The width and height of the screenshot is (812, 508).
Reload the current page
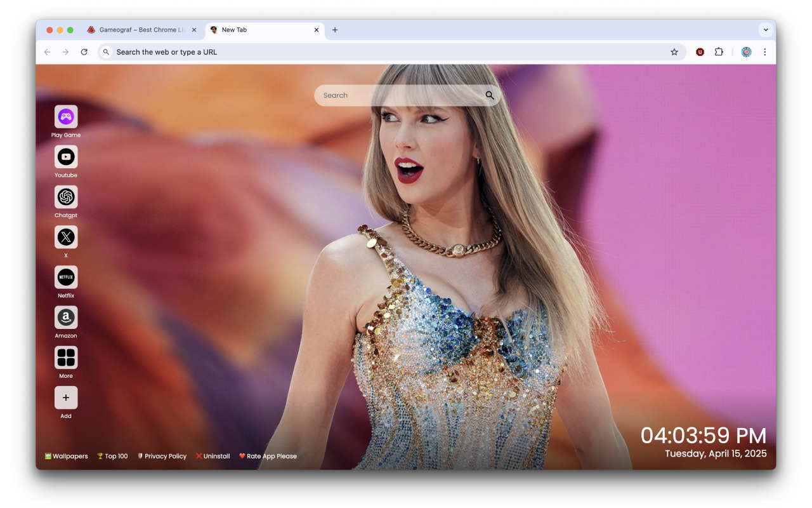[x=84, y=51]
